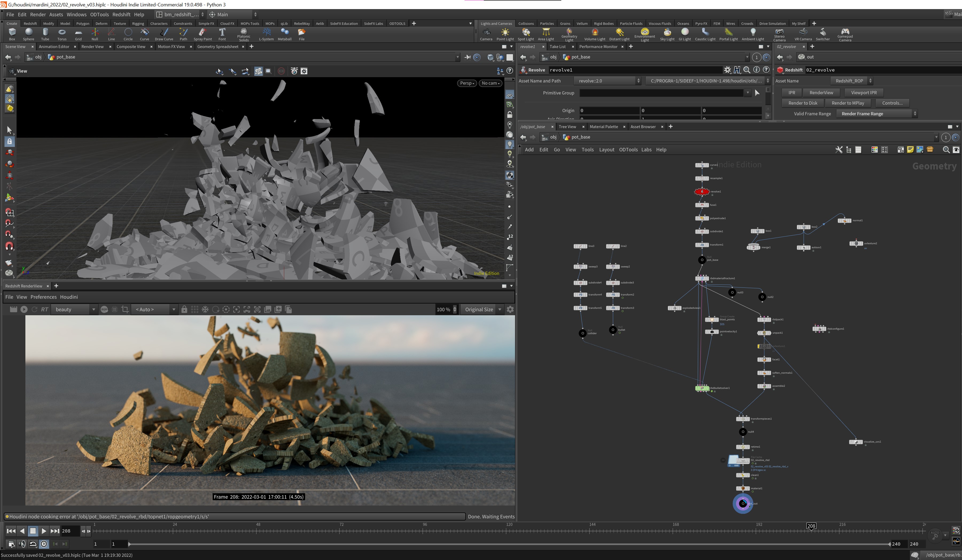Choose the Spray Paint shelf tool

point(203,34)
